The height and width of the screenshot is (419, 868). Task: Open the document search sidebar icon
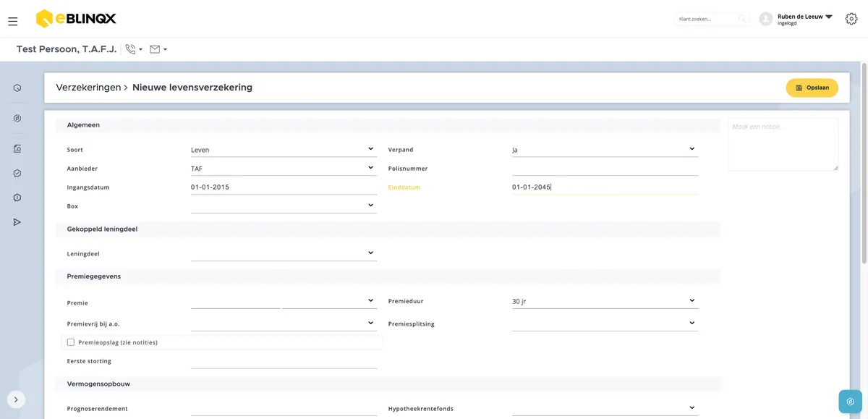pyautogui.click(x=17, y=149)
